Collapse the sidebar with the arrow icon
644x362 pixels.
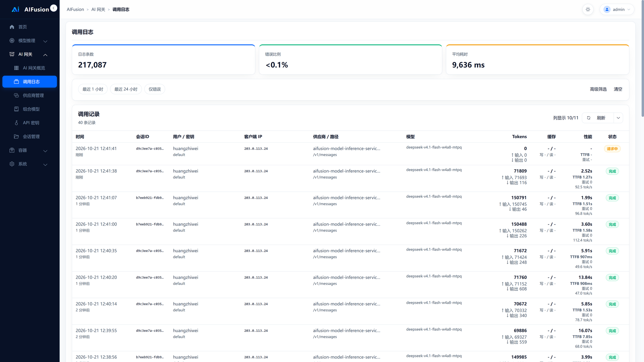[54, 8]
